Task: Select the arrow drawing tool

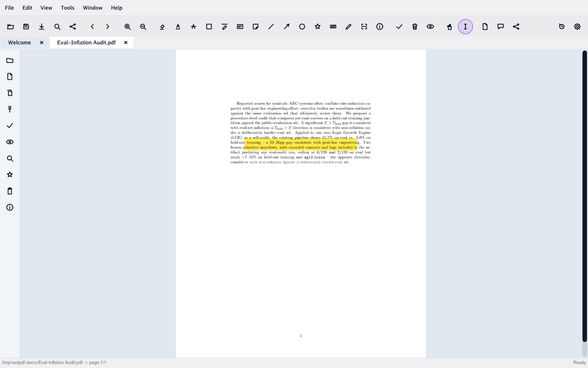Action: tap(287, 27)
